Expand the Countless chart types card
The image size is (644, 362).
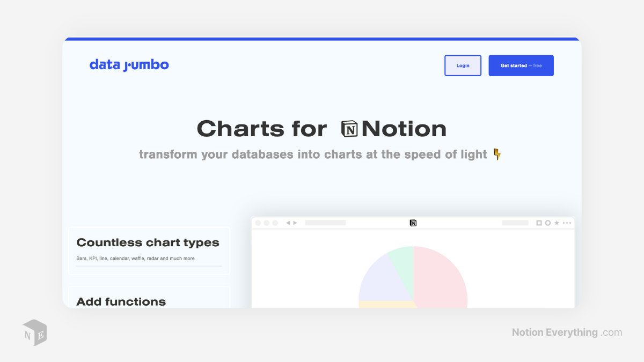tap(149, 250)
